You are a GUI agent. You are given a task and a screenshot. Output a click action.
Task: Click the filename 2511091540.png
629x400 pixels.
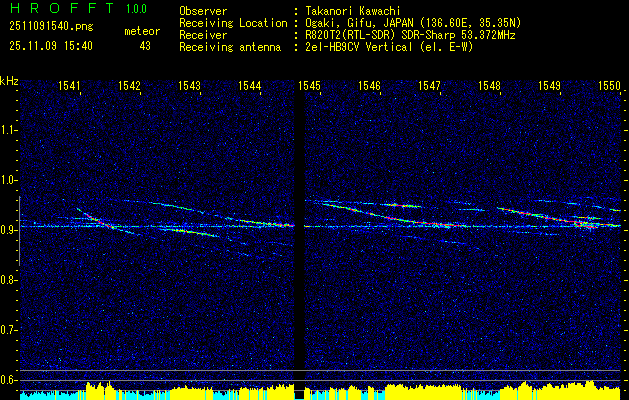51,27
